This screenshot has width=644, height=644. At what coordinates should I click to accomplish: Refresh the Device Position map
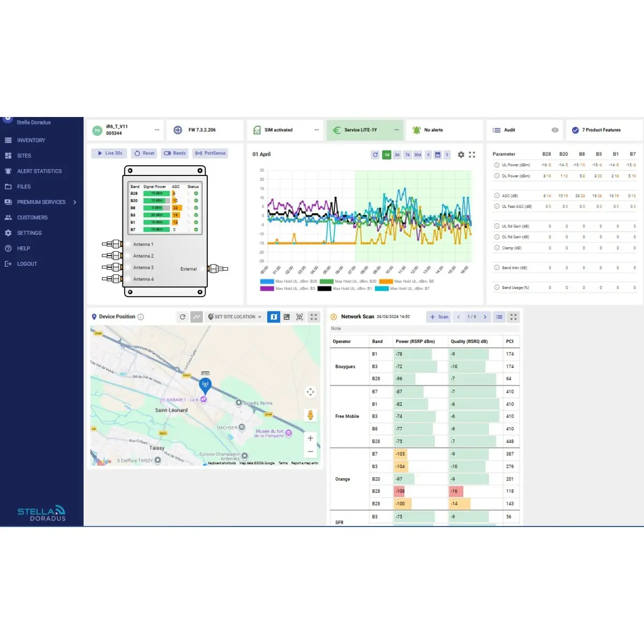pyautogui.click(x=182, y=317)
